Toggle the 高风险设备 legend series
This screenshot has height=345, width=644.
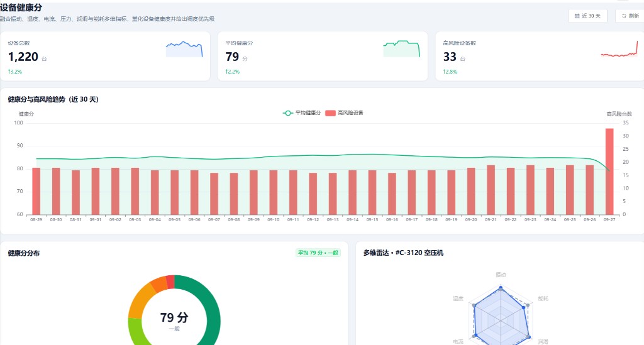pos(344,113)
